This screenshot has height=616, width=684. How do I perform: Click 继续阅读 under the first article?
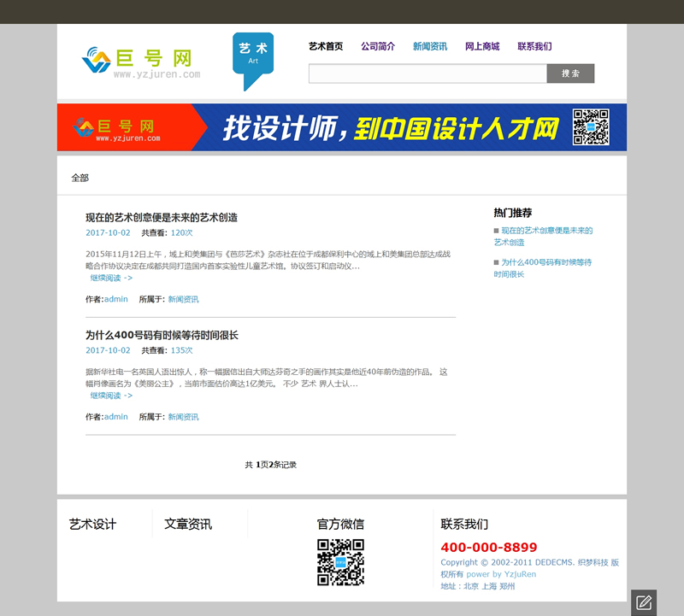click(x=111, y=278)
